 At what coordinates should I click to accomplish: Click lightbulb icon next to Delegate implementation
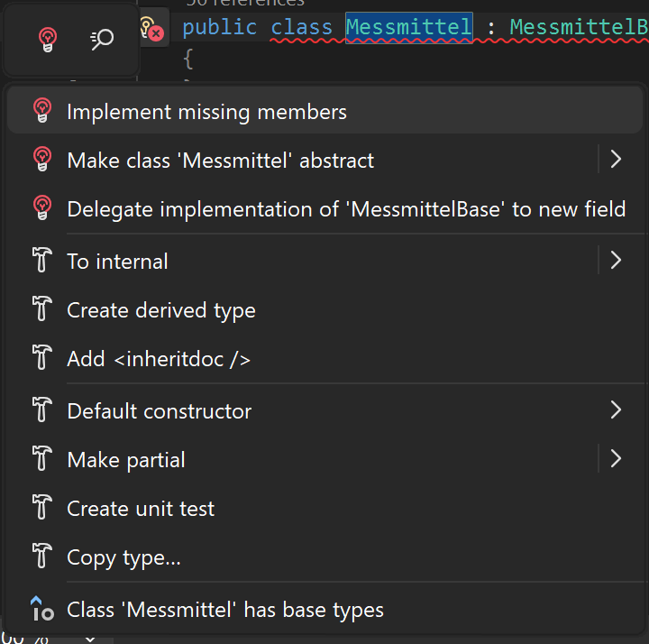pyautogui.click(x=42, y=207)
